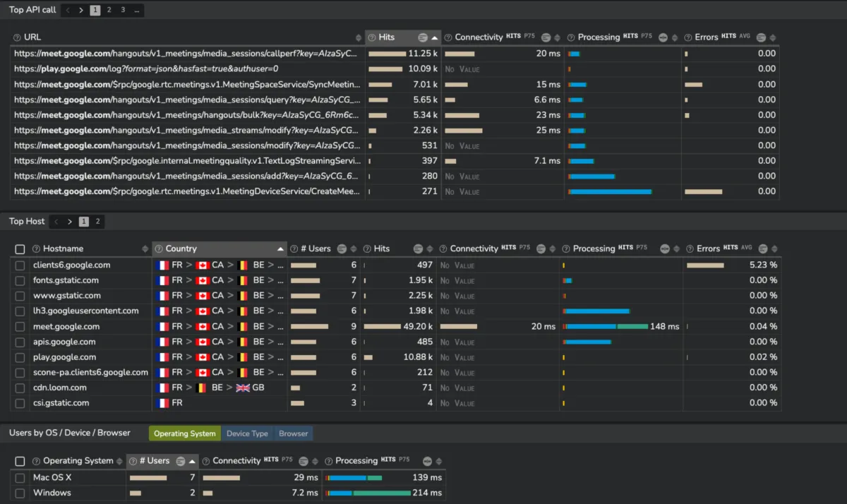Click breakdown icon in Top API Processing column
Image resolution: width=847 pixels, height=504 pixels.
pos(663,37)
